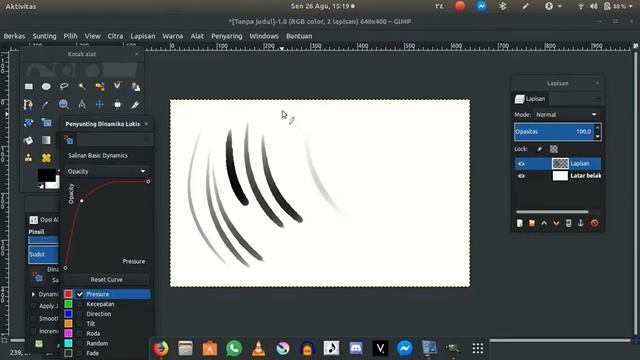Toggle lock alpha channel icon

point(553,149)
